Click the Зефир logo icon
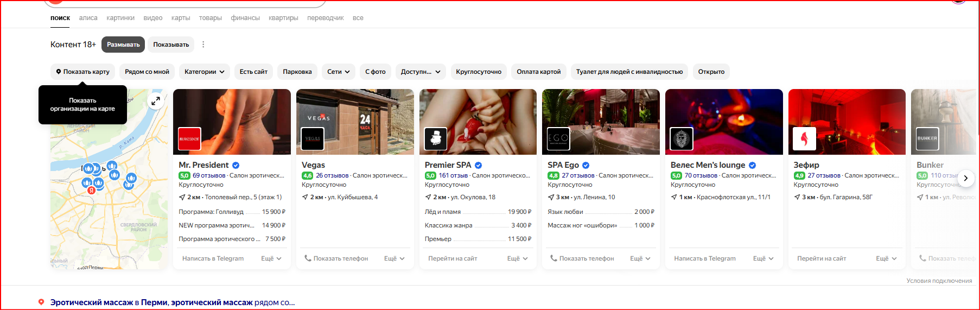This screenshot has width=980, height=310. pyautogui.click(x=804, y=139)
